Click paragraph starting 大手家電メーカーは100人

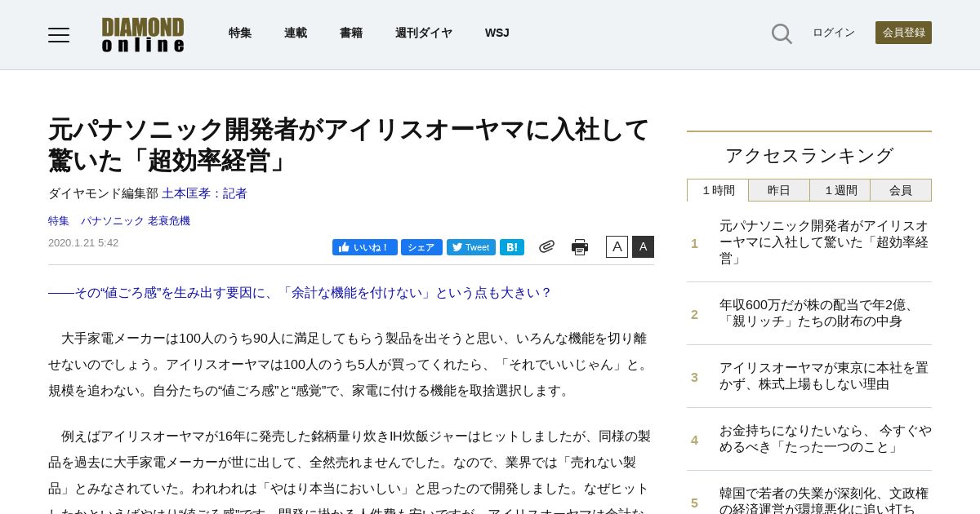pos(350,365)
